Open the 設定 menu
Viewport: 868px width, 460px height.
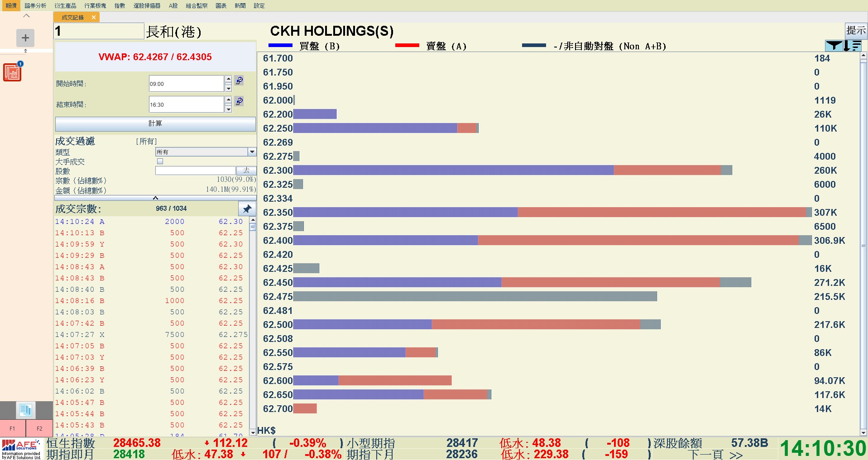pos(259,5)
